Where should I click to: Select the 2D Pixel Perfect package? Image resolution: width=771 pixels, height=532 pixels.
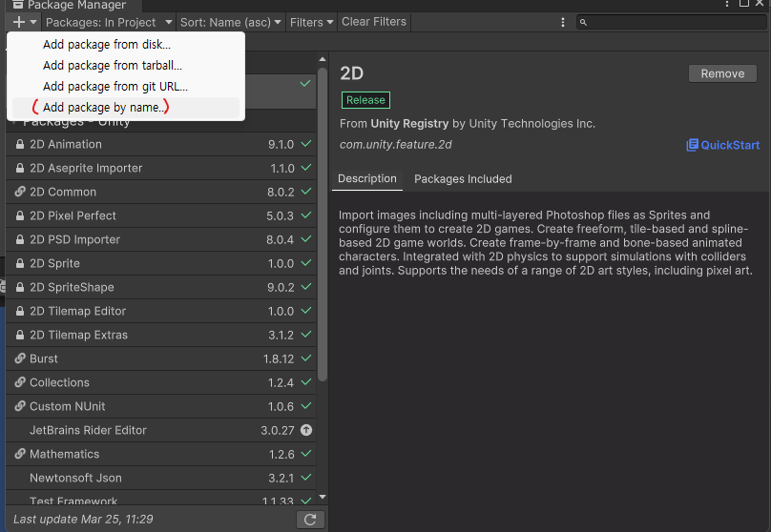pos(161,215)
